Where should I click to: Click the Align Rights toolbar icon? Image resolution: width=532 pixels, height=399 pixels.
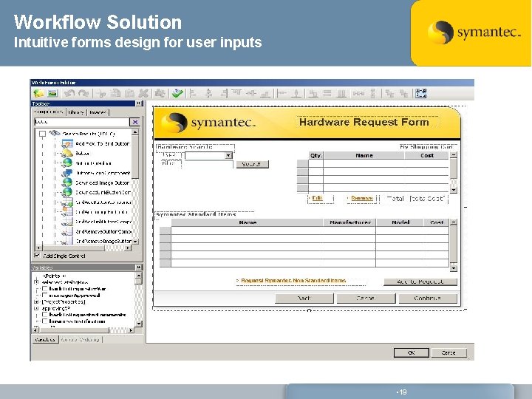[224, 93]
